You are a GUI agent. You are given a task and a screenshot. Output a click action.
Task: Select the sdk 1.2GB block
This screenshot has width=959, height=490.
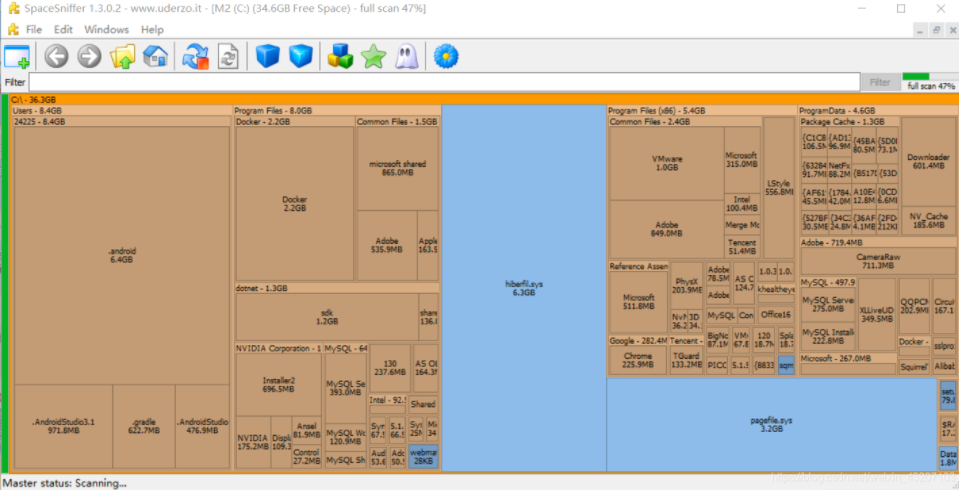coord(327,317)
